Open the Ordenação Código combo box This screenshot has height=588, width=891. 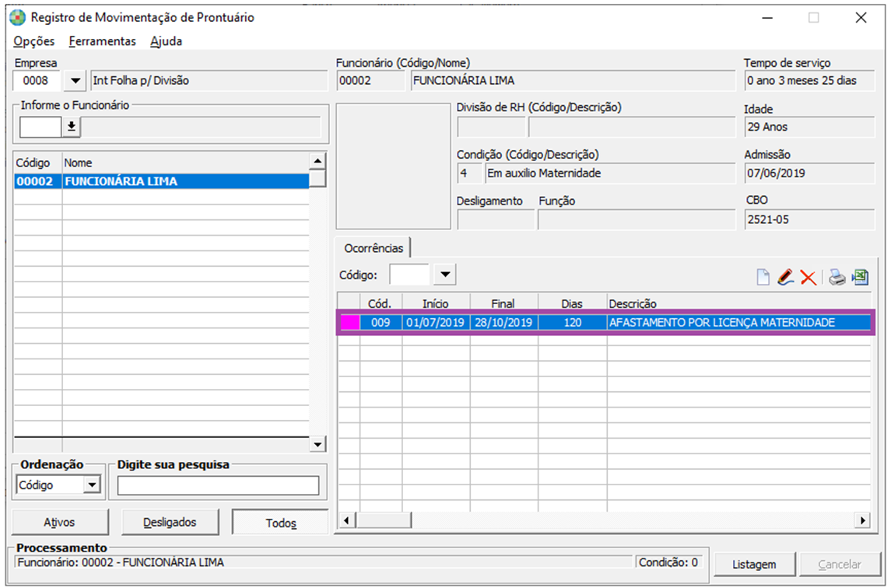(x=58, y=485)
